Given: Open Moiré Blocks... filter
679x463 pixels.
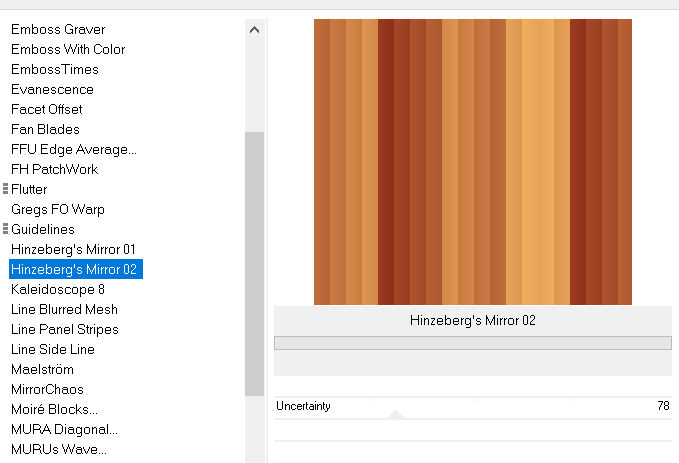Looking at the screenshot, I should [x=54, y=409].
